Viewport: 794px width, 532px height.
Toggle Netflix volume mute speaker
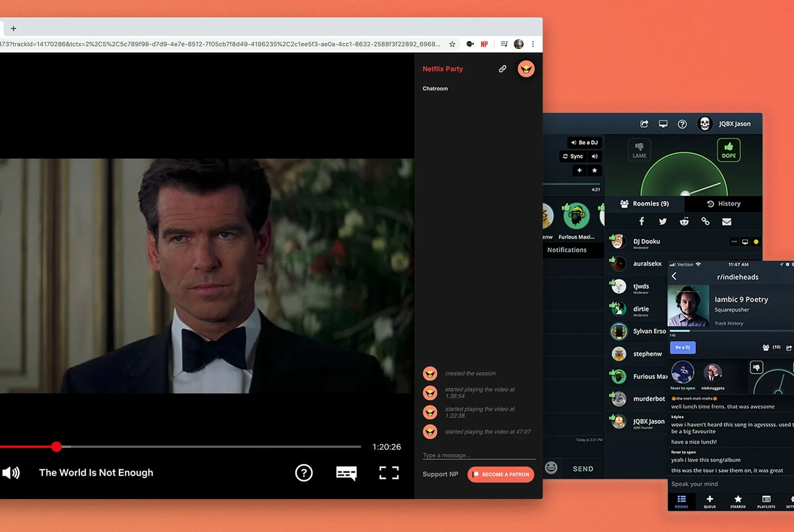coord(11,473)
